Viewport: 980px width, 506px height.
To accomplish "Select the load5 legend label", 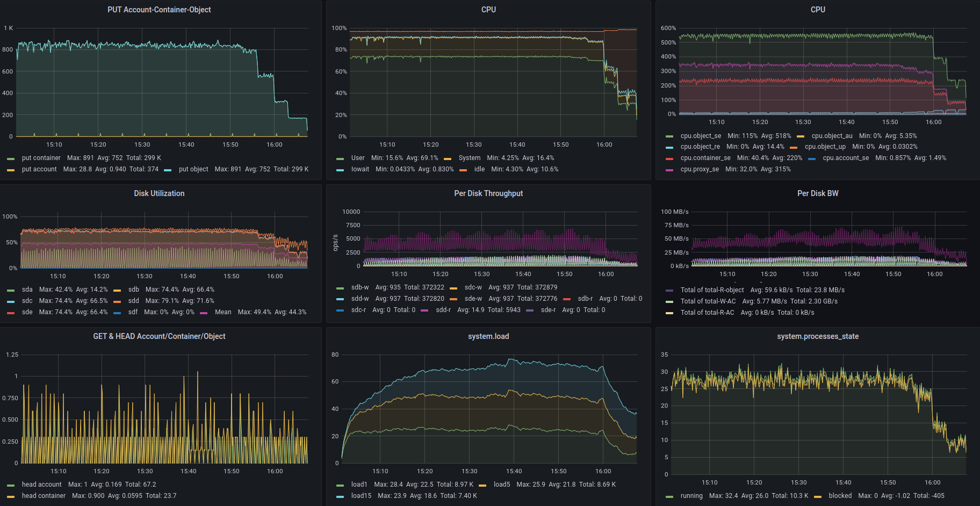I will coord(501,485).
